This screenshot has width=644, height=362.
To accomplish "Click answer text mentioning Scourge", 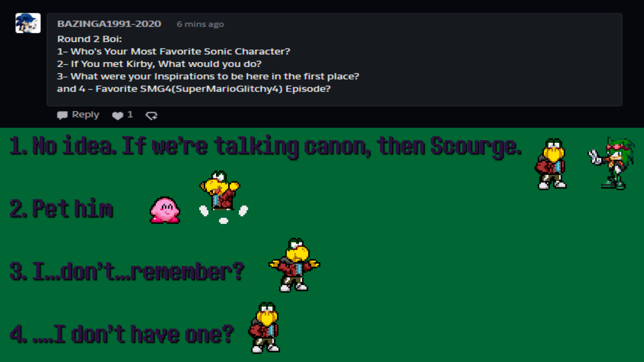I will pos(265,146).
